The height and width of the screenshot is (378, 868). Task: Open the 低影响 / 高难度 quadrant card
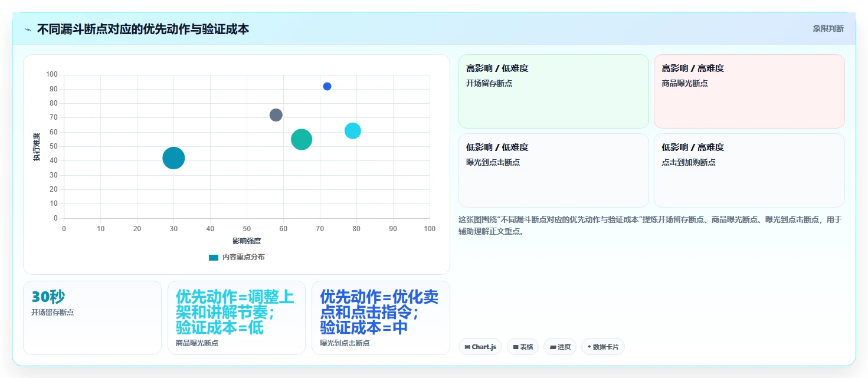click(749, 170)
